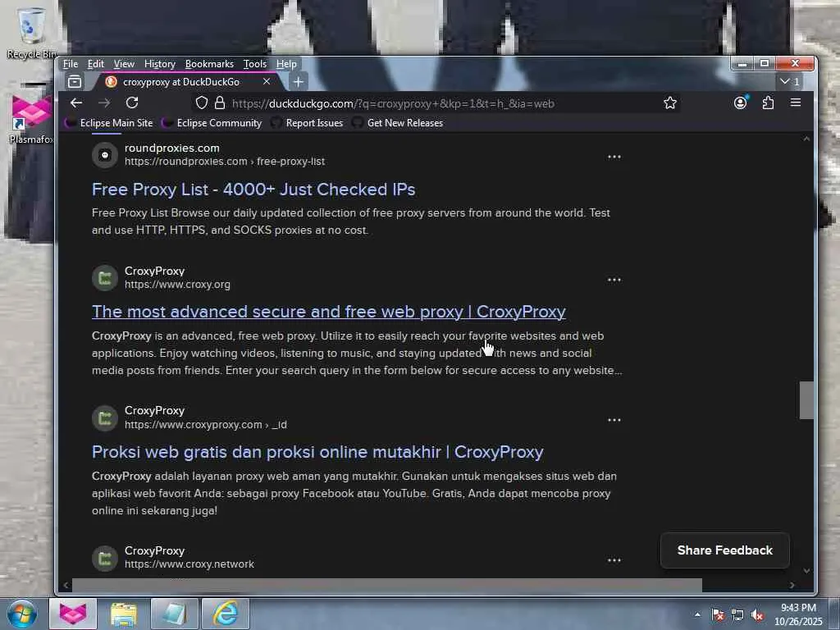
Task: Click the horizontal scroll-right arrow
Action: [x=792, y=585]
